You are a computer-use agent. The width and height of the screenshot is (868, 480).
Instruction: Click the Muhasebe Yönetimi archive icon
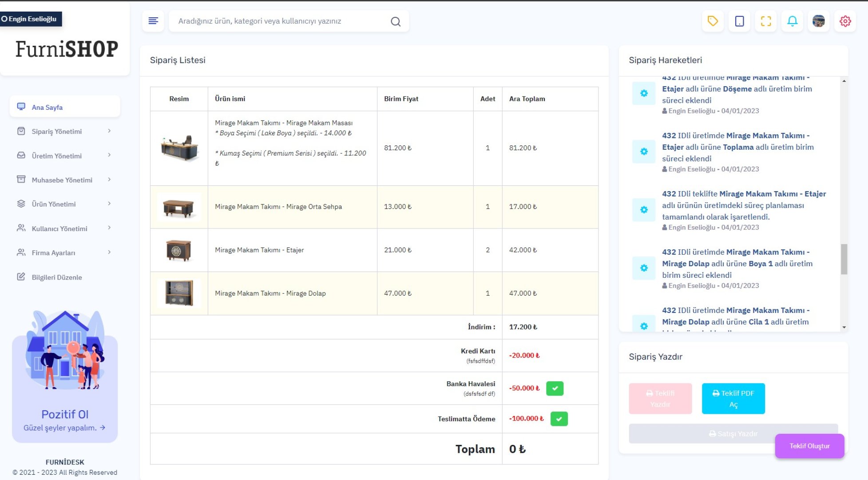point(21,180)
